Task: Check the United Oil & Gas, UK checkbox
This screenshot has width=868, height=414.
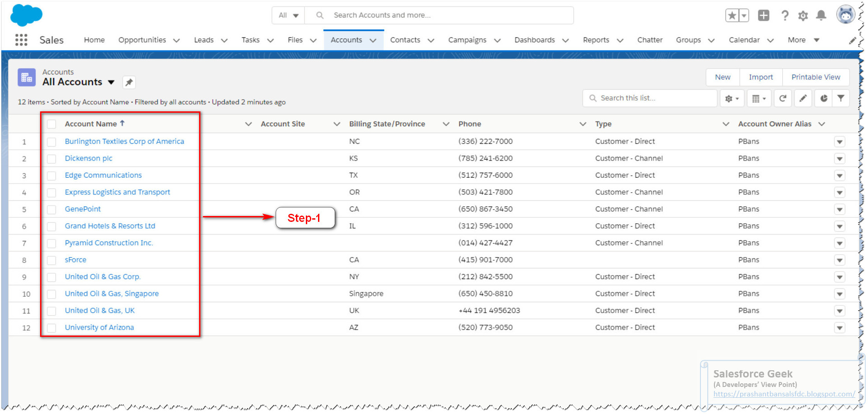Action: pyautogui.click(x=52, y=311)
